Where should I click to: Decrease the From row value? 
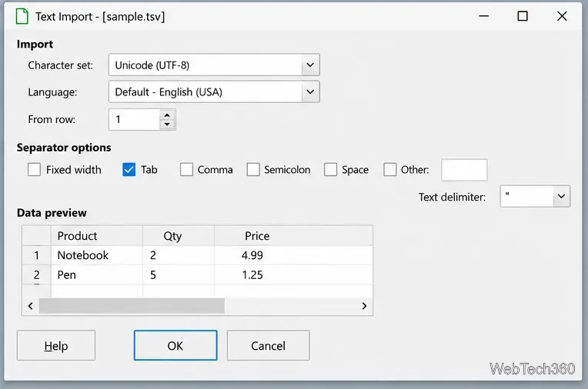(167, 124)
